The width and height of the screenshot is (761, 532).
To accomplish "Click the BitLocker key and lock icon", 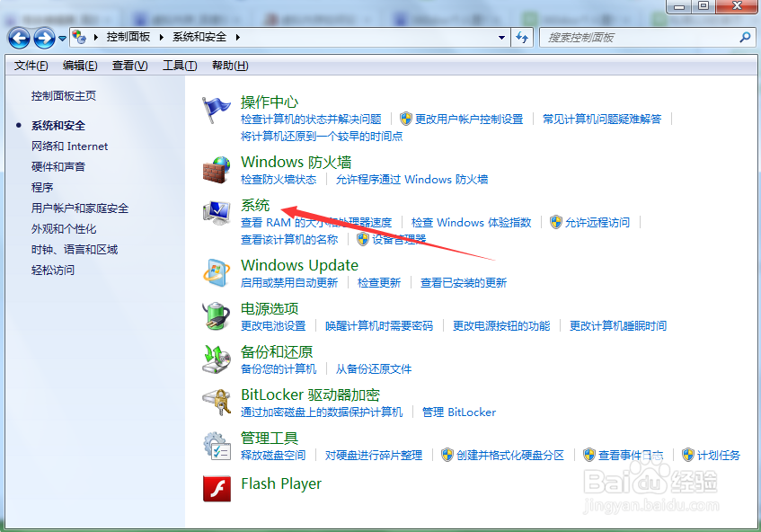I will (x=217, y=403).
